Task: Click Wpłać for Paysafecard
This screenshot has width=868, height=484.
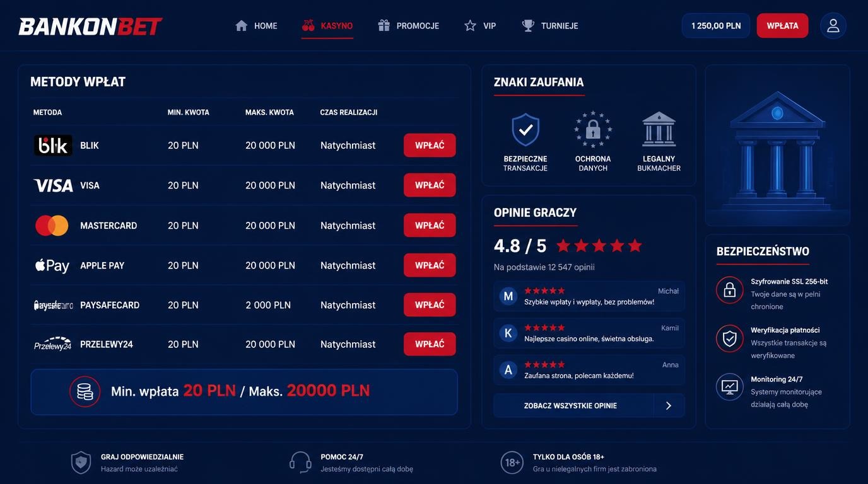Action: pos(430,305)
